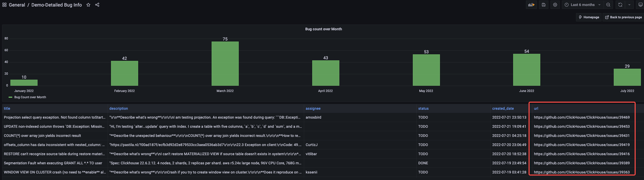Save the dashboard with the disk icon
Screen dimensions: 644x180
(544, 5)
